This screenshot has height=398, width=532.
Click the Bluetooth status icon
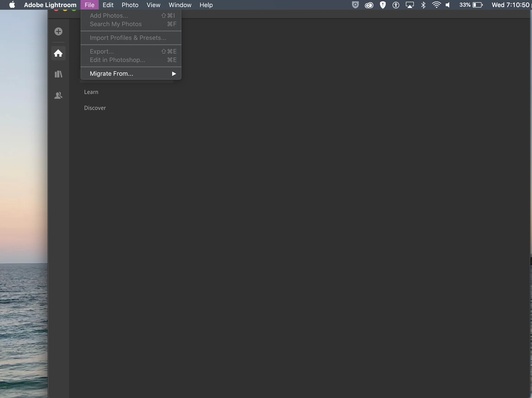423,5
